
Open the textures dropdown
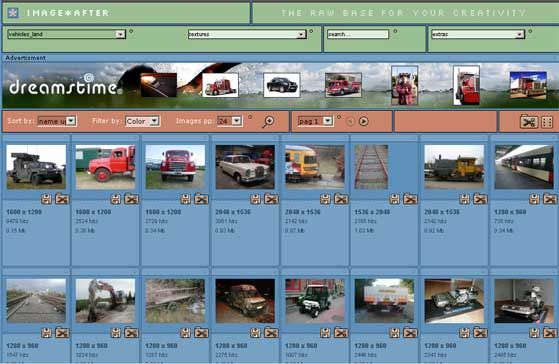coord(247,34)
